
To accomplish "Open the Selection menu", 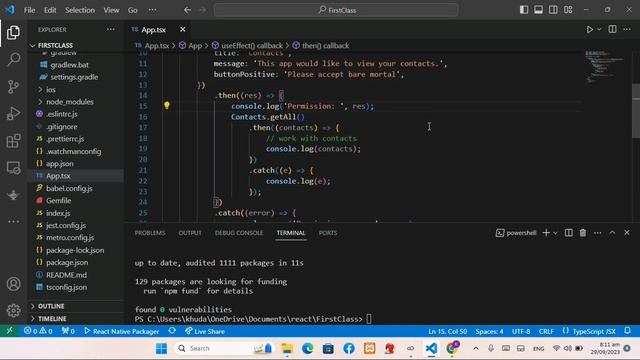I will [80, 10].
